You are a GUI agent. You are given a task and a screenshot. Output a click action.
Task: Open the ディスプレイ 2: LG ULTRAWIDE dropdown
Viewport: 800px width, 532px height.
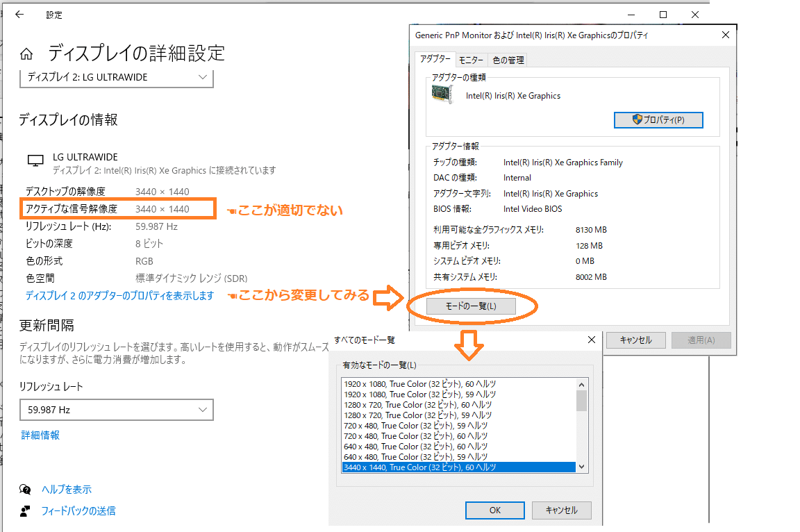click(117, 78)
